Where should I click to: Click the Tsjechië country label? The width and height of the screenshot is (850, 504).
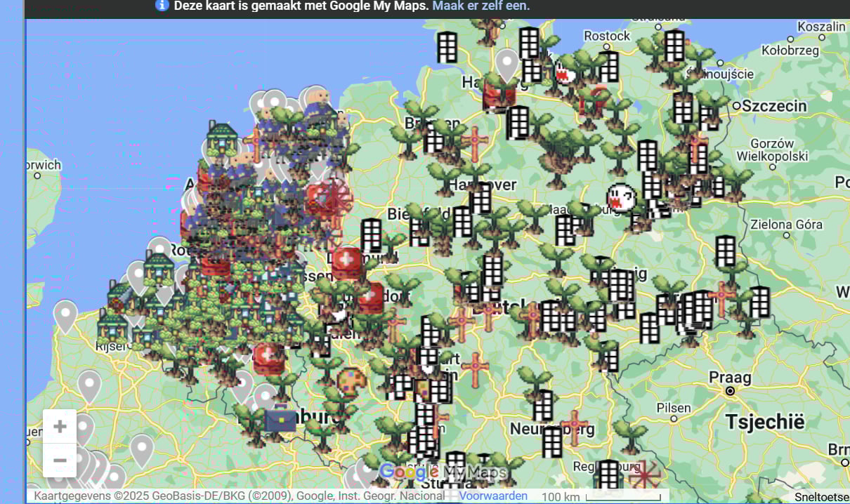[x=764, y=422]
